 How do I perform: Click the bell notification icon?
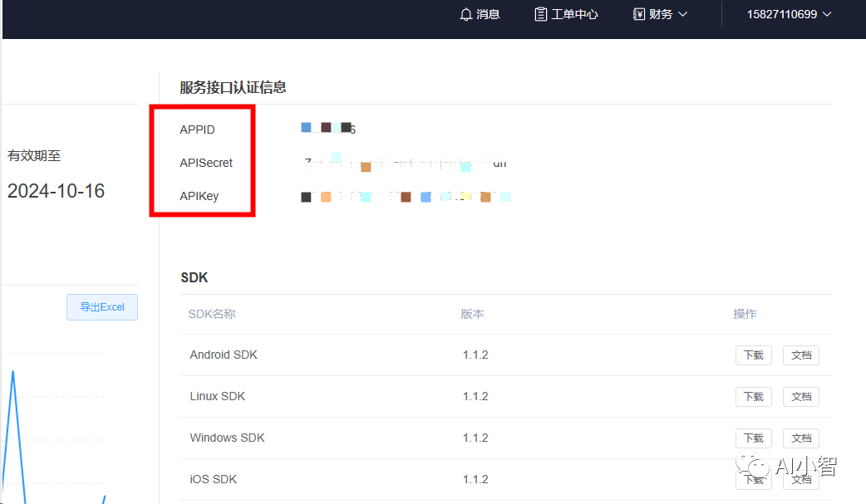(x=465, y=14)
